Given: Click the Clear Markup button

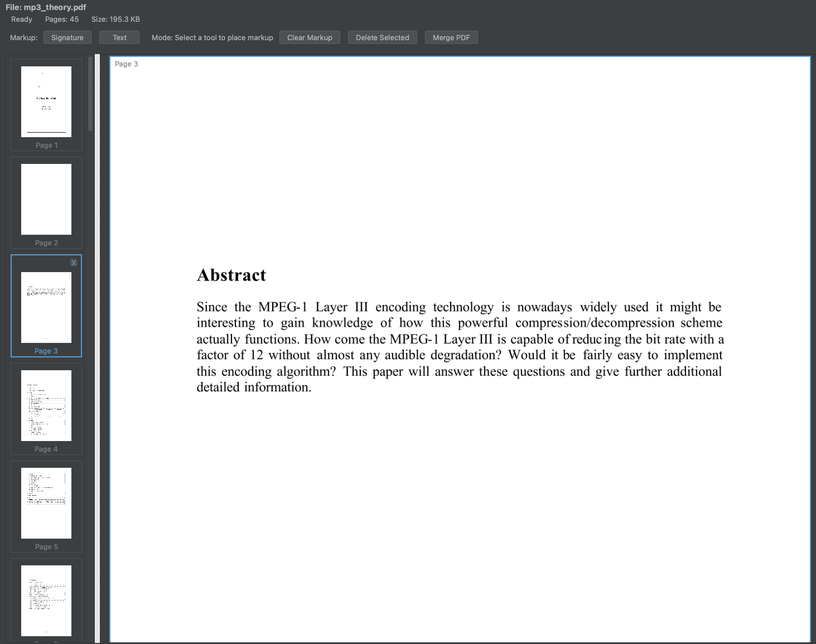Looking at the screenshot, I should coord(310,37).
